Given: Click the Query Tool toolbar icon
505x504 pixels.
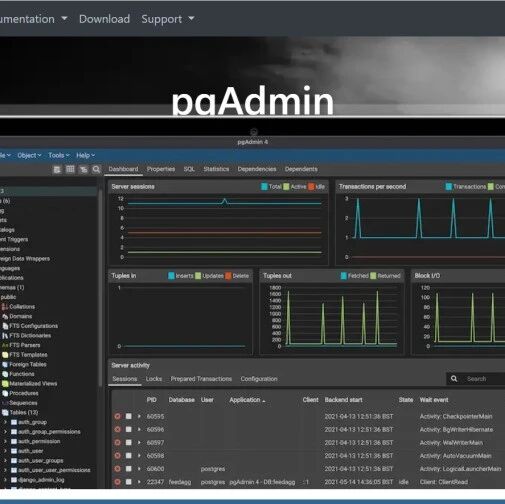Looking at the screenshot, I should [57, 170].
